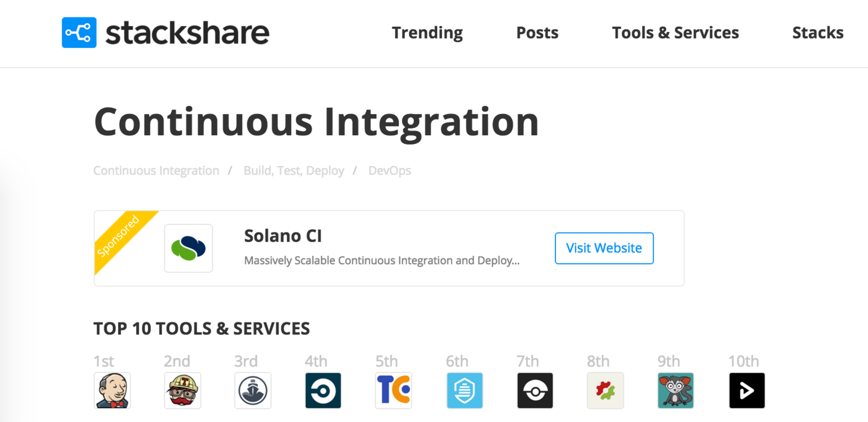Open the Jenkins icon ranked 1st
Viewport: 868px width, 422px height.
click(x=112, y=390)
